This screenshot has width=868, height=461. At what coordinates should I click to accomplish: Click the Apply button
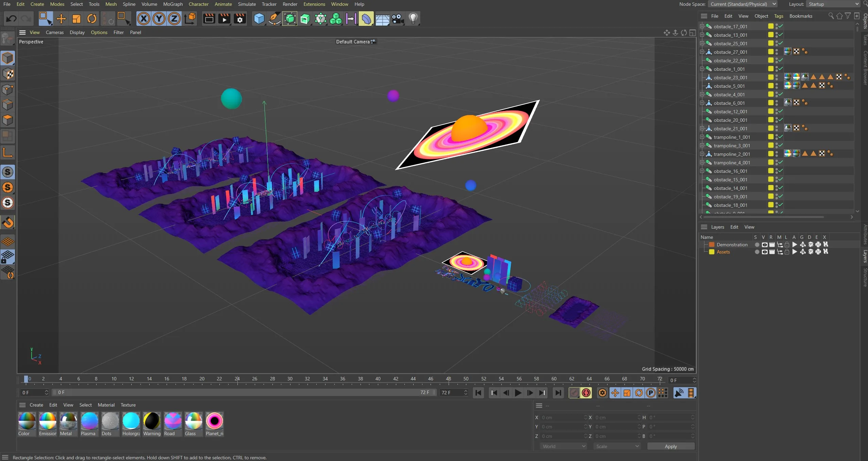(670, 446)
